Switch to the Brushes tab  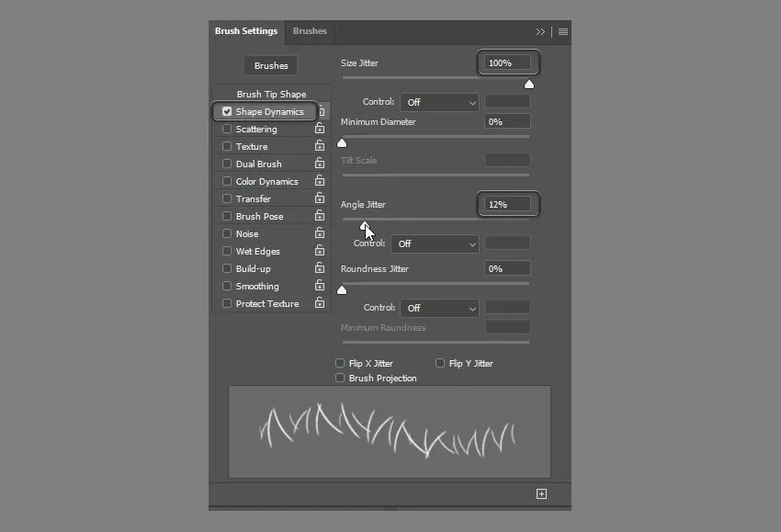coord(310,31)
